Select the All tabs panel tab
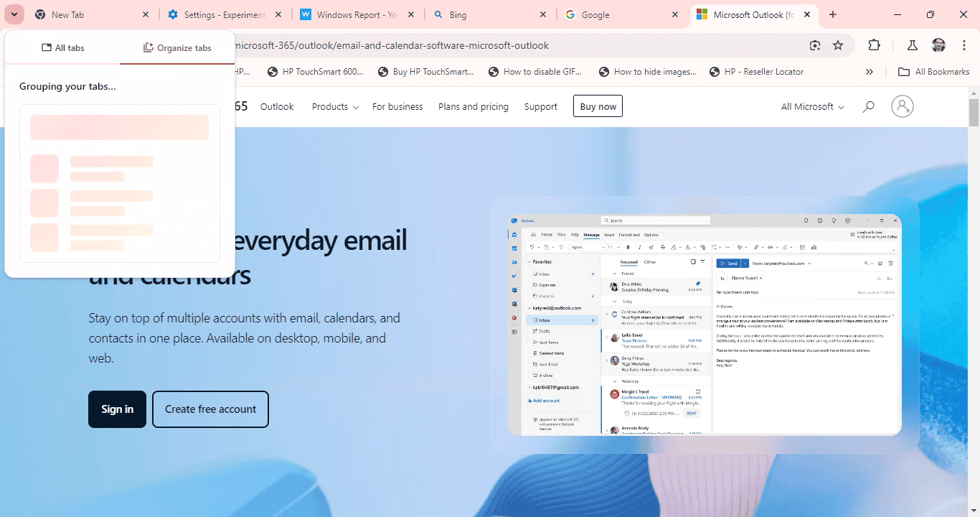Viewport: 980px width, 517px height. 63,47
